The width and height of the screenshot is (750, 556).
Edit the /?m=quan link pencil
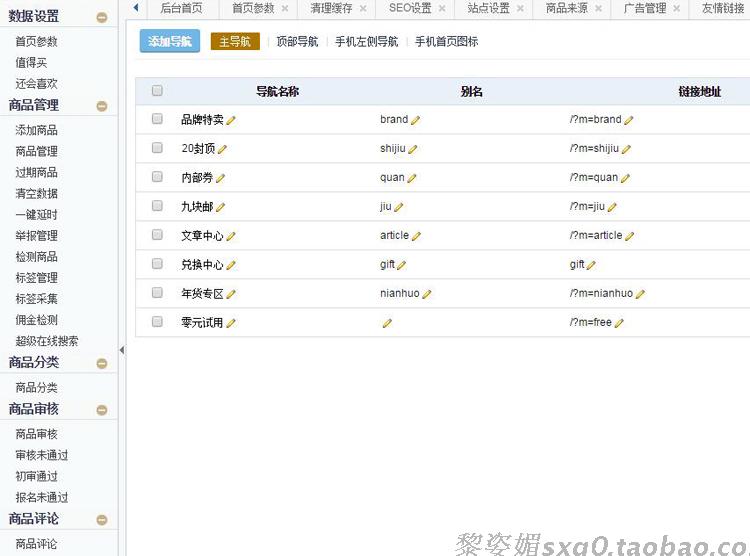click(x=625, y=178)
